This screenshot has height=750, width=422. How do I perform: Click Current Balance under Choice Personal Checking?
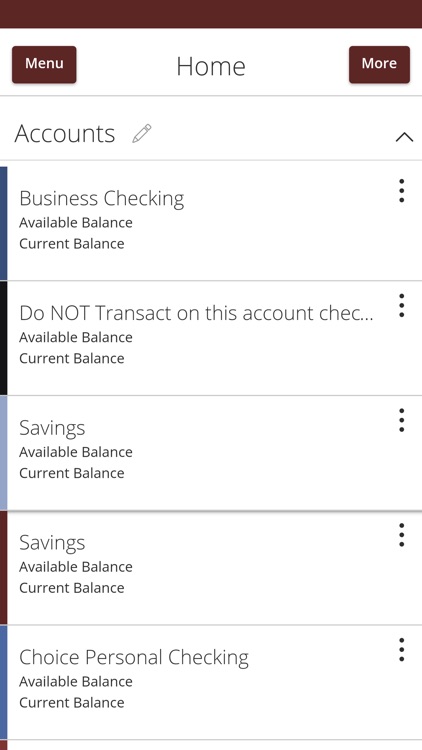click(72, 703)
